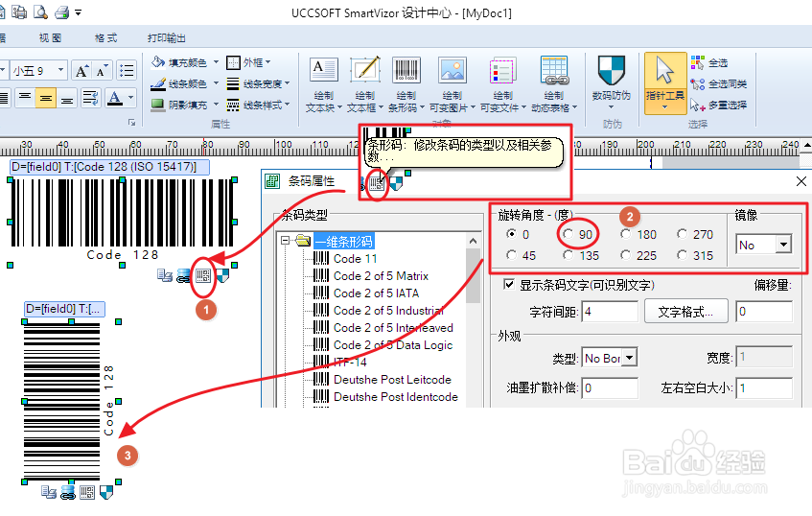812x516 pixels.
Task: Open quick access toolbar customize arrow
Action: click(79, 12)
